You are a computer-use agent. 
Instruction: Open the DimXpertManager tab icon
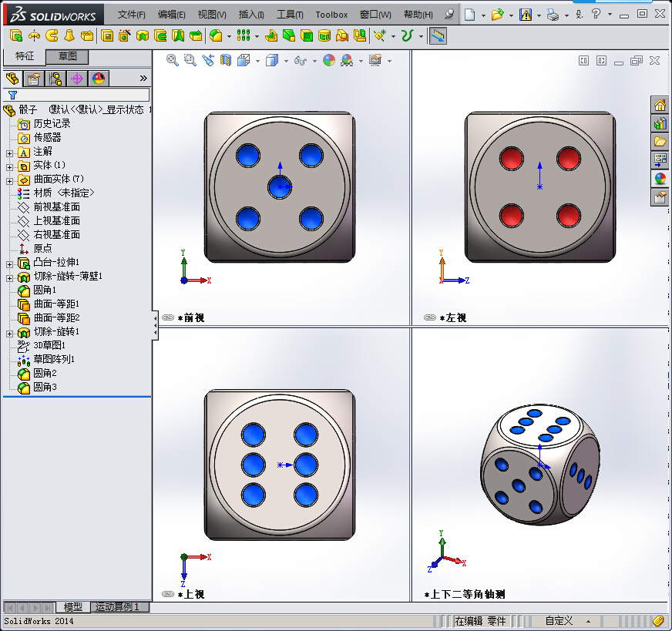[77, 79]
